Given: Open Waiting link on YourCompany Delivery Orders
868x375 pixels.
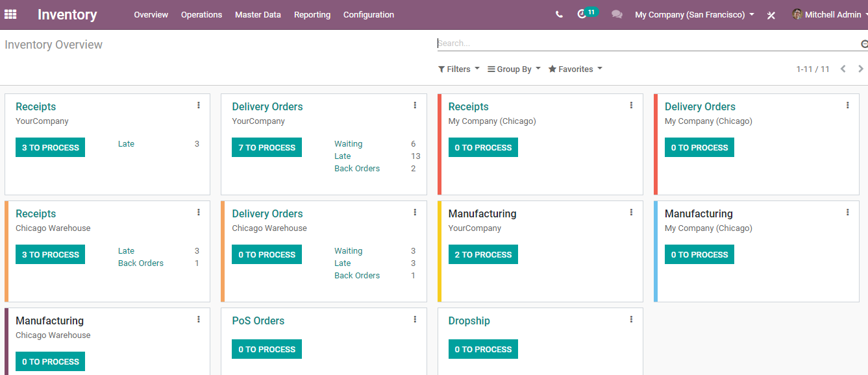Looking at the screenshot, I should (349, 144).
